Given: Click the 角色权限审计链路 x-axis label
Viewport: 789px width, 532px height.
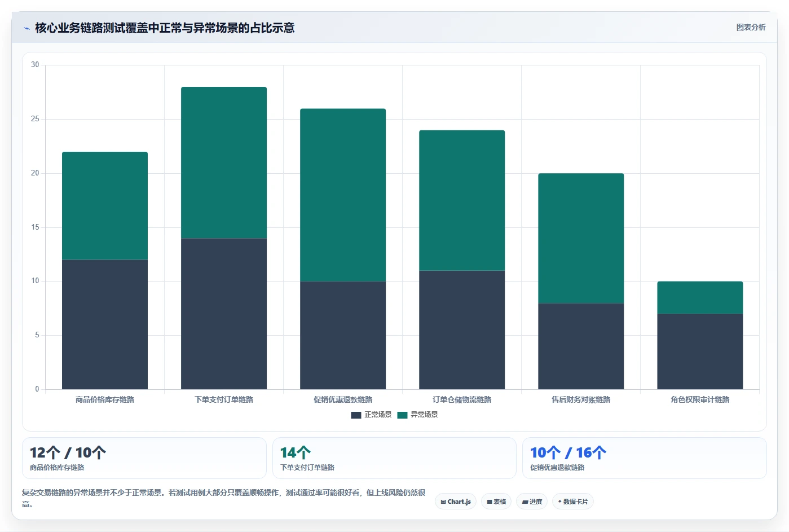Looking at the screenshot, I should point(700,399).
